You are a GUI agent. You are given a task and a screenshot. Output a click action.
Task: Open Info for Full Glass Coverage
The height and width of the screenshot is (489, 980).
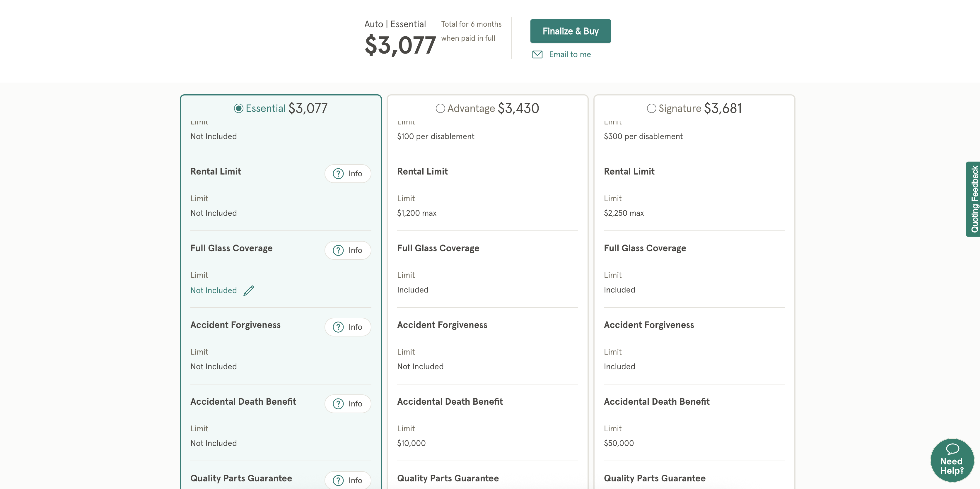pos(347,250)
